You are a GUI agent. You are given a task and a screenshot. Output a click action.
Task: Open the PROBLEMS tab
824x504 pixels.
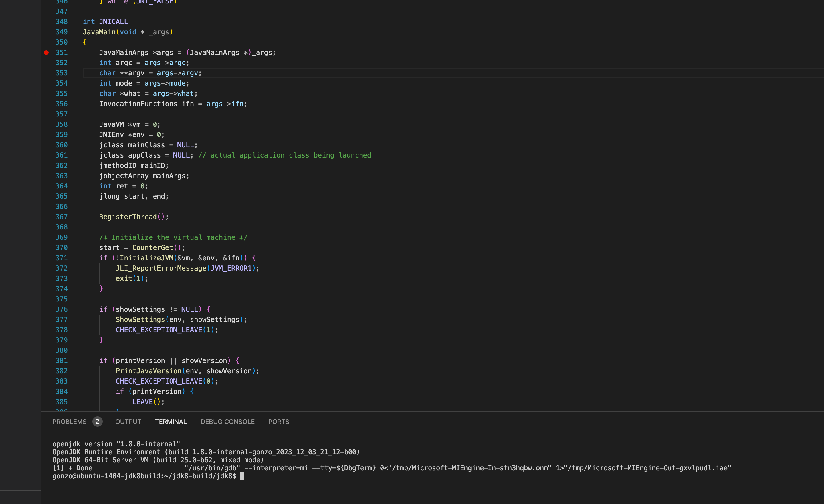(x=69, y=422)
